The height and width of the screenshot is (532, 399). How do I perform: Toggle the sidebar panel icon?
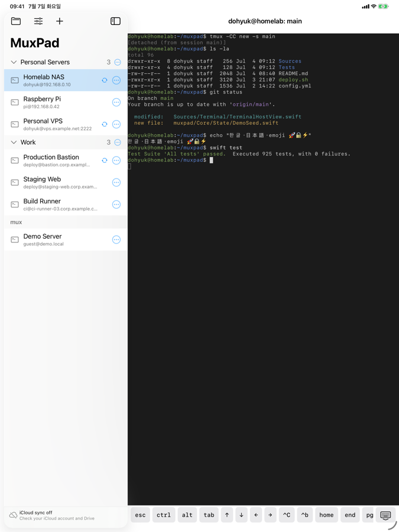tap(115, 21)
